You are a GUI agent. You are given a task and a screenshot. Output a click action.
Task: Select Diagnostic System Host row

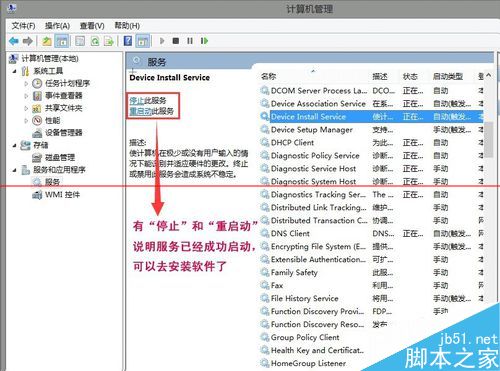(x=372, y=182)
